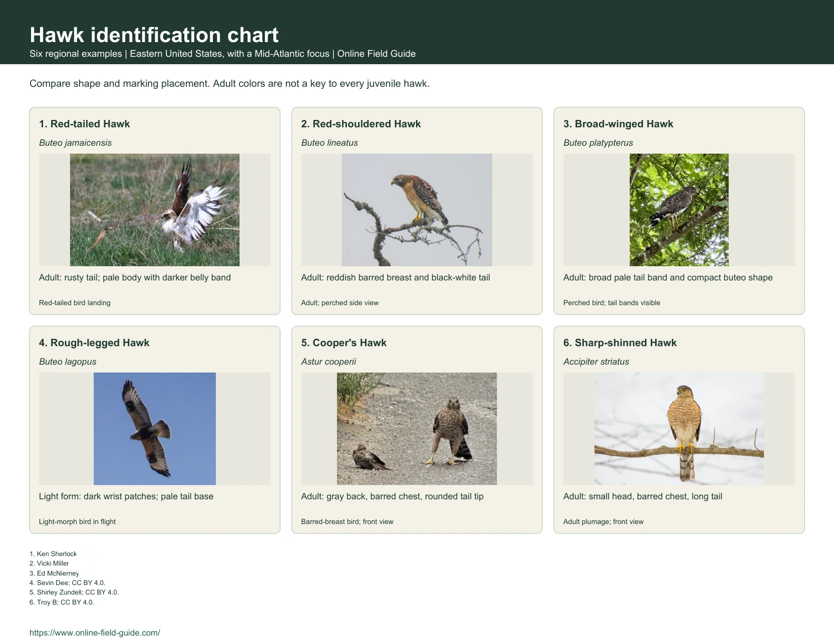Select the '4. Sevin Dee; CC BY 4.0.' credit
This screenshot has height=644, width=834.
[x=67, y=582]
